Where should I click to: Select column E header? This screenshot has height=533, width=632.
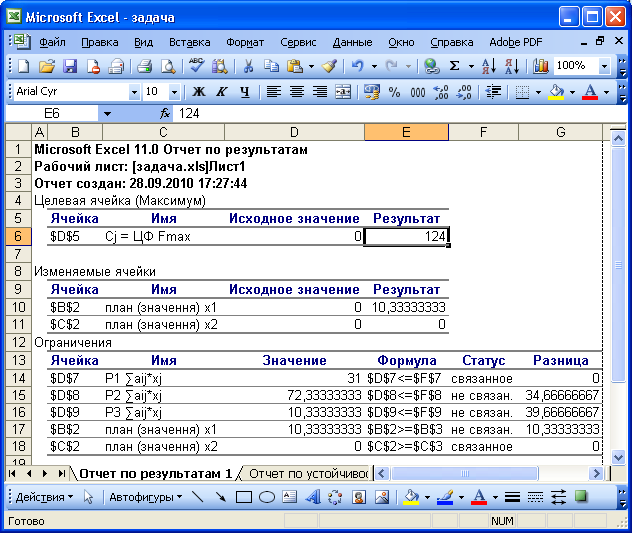tap(406, 132)
